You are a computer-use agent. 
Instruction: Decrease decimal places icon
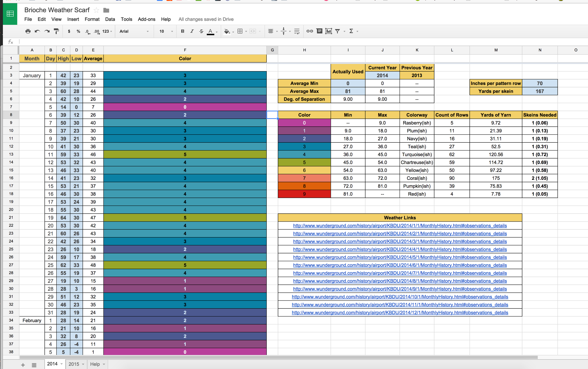(x=87, y=32)
